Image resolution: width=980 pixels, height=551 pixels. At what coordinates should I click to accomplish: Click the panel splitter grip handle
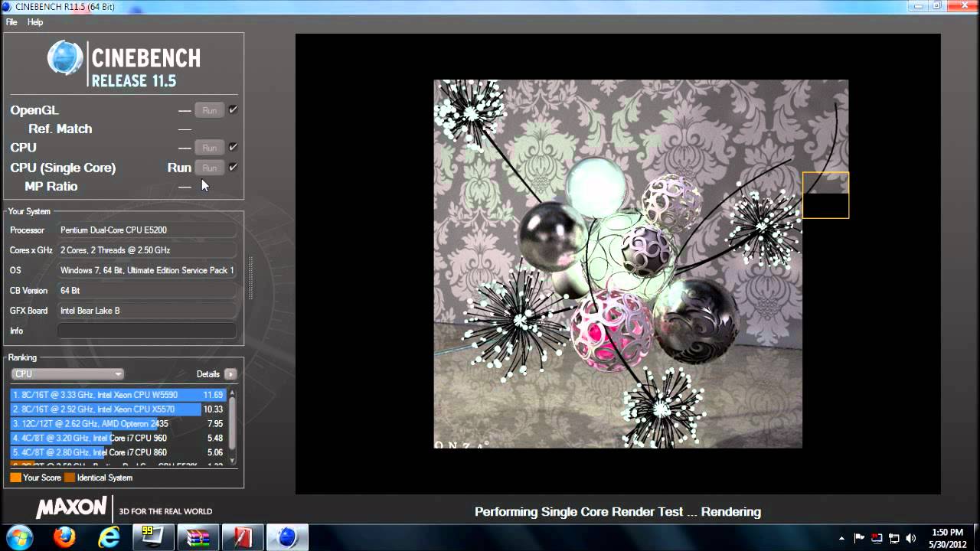pyautogui.click(x=249, y=278)
